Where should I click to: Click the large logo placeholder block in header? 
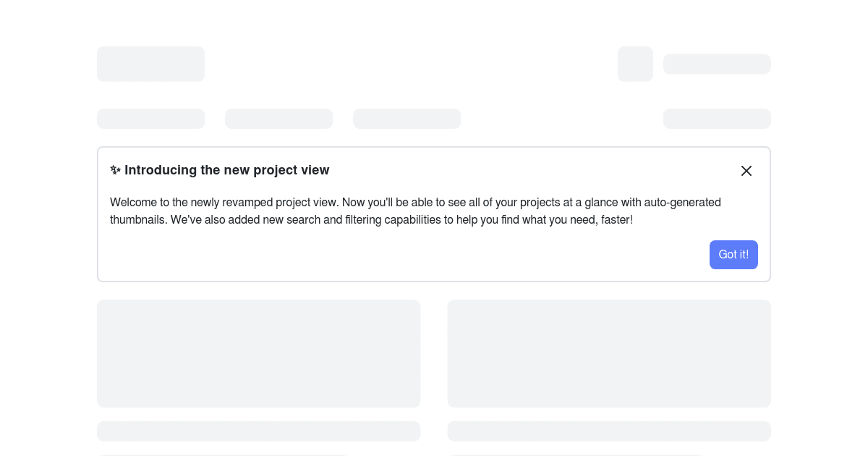[x=150, y=64]
